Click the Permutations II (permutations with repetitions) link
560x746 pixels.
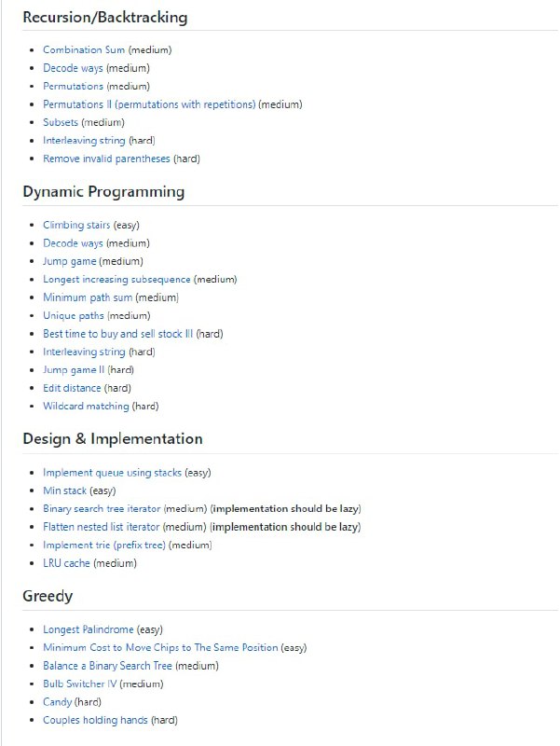coord(149,104)
